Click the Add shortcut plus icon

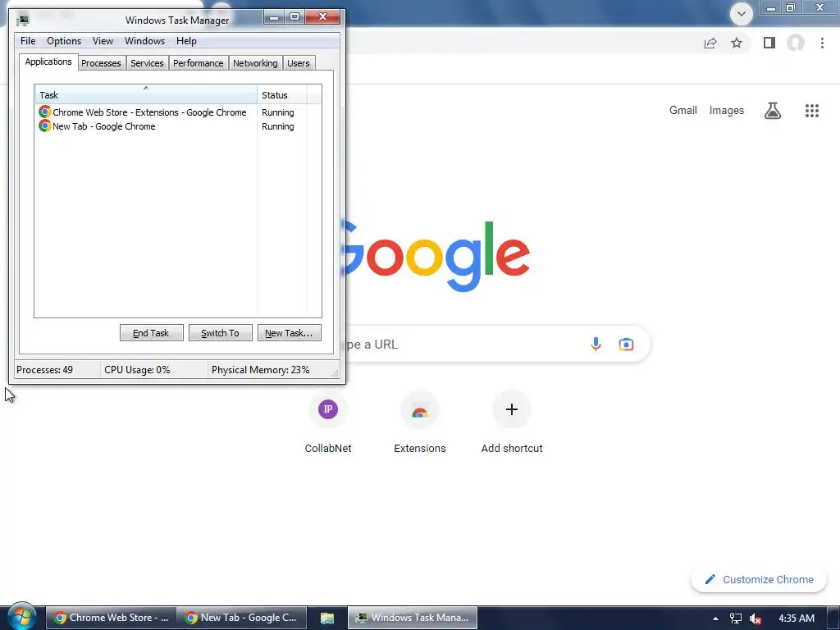pyautogui.click(x=512, y=409)
